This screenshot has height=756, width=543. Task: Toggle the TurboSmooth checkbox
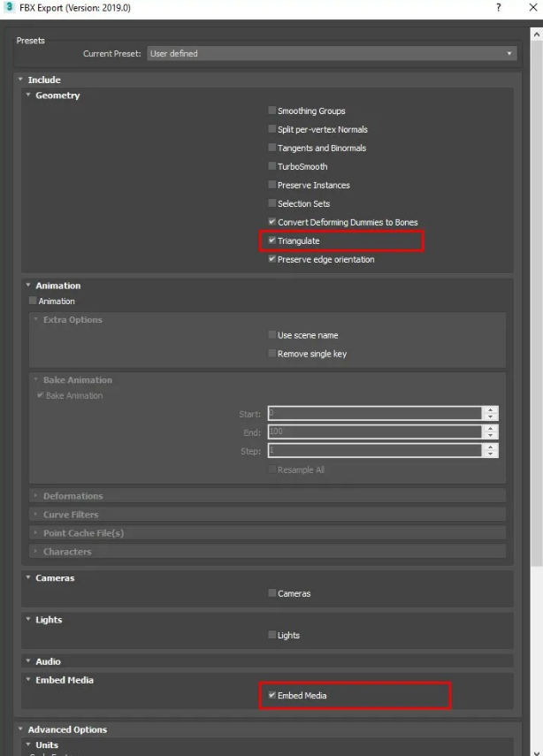point(272,166)
